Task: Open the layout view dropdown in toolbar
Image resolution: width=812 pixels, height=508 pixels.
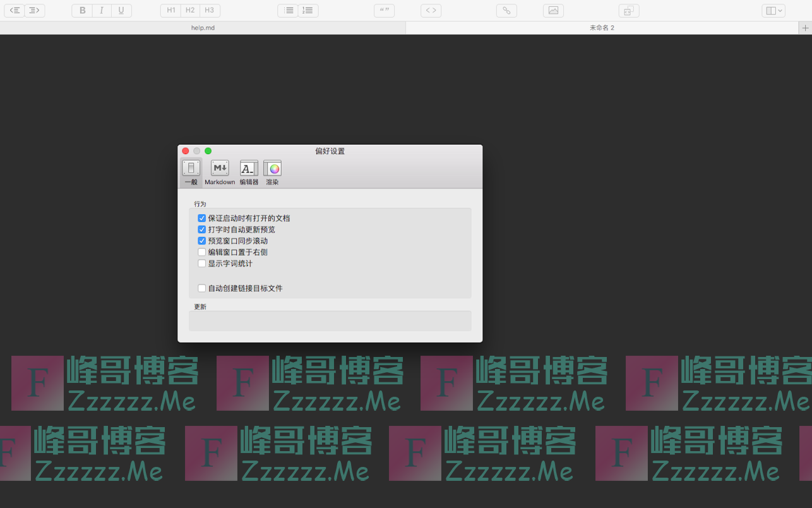Action: point(773,11)
